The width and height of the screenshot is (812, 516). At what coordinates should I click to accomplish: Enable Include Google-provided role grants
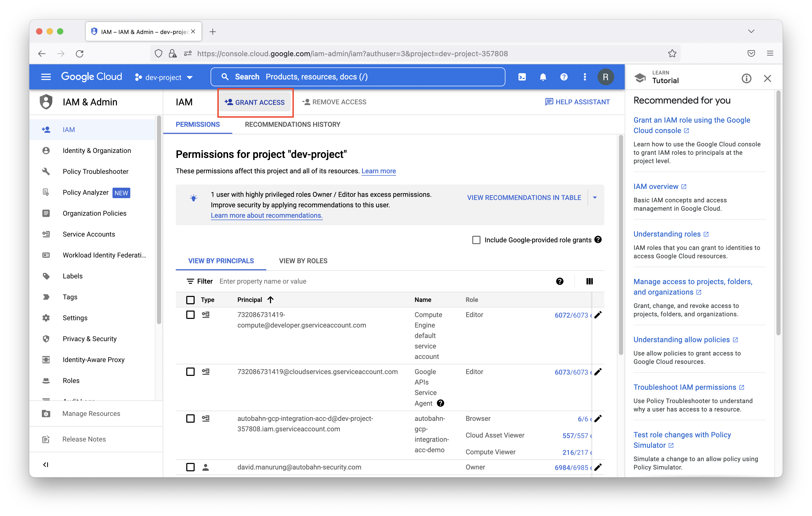(476, 240)
